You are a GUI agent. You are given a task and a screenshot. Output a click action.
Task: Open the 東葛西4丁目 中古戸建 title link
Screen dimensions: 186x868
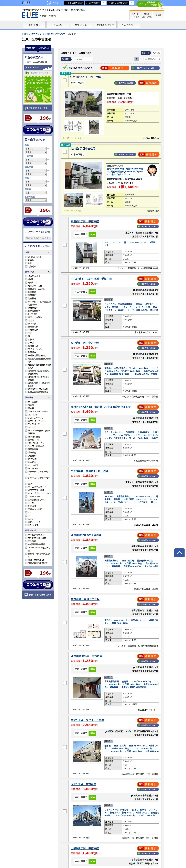coord(85,221)
